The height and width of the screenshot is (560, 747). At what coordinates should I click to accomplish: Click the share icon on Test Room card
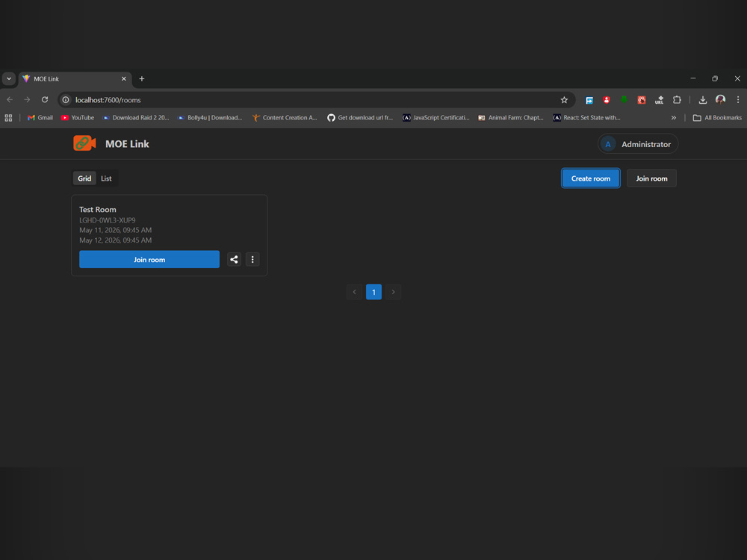(234, 260)
